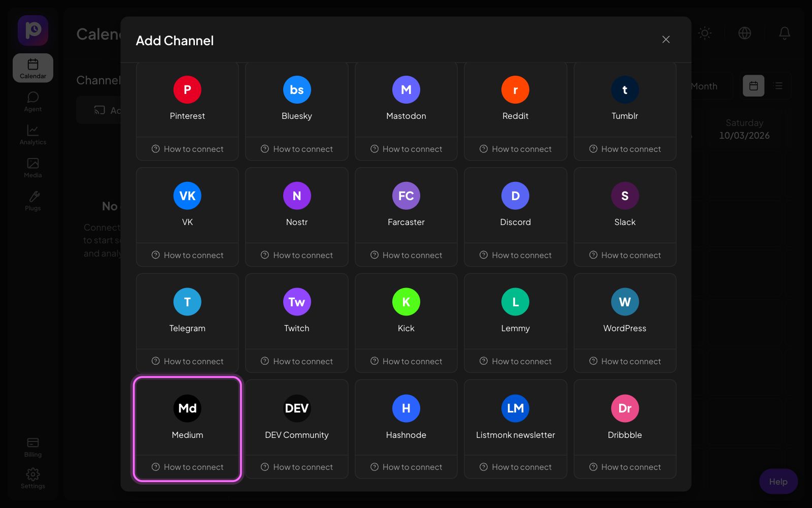Pick the Kick channel icon
Image resolution: width=812 pixels, height=508 pixels.
406,302
